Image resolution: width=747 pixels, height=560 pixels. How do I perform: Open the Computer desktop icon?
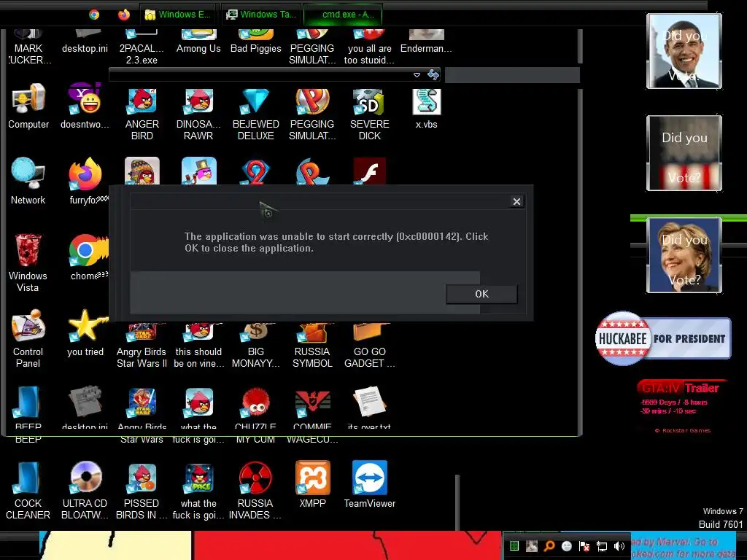pos(28,106)
